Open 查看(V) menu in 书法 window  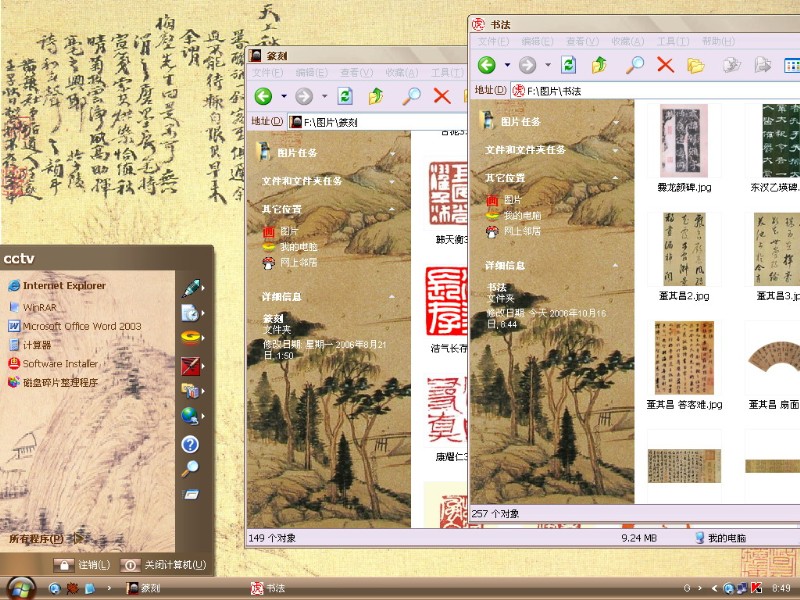[x=582, y=41]
